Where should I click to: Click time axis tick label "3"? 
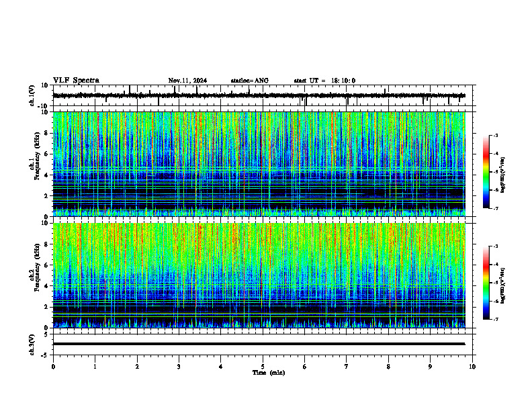179,367
